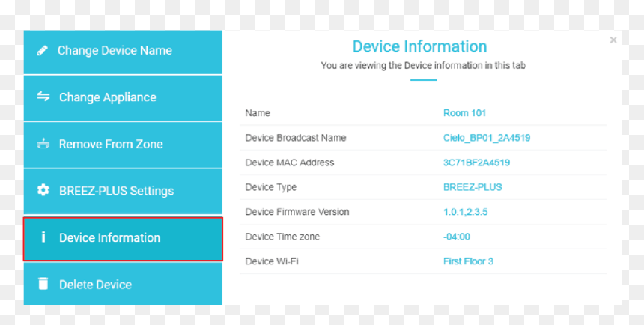The image size is (644, 325).
Task: Click the info icon beside Device Information
Action: coord(43,237)
